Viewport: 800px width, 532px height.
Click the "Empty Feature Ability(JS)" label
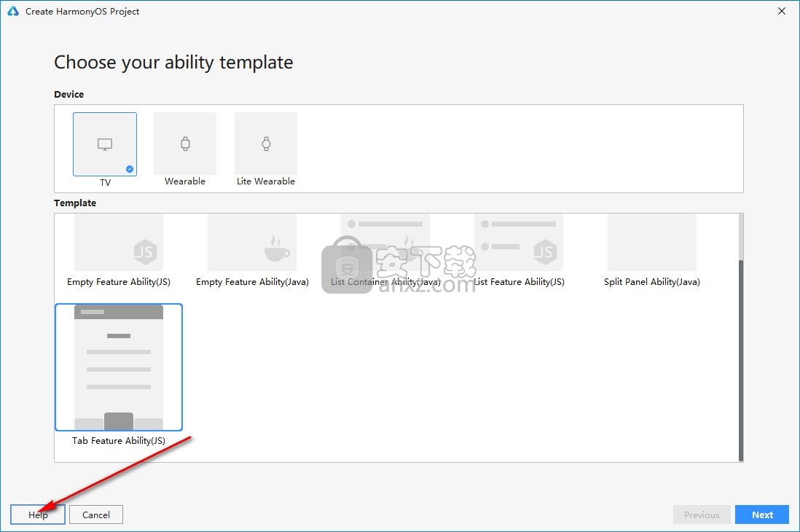(119, 282)
